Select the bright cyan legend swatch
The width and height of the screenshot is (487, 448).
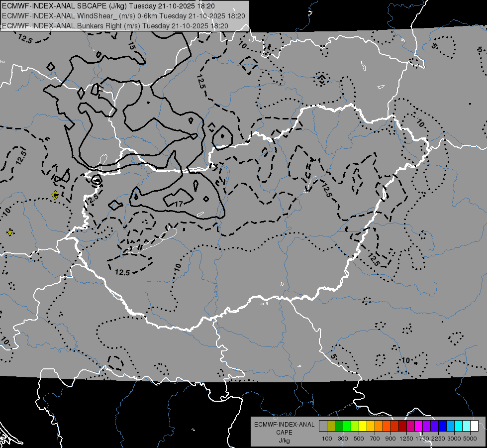459,426
